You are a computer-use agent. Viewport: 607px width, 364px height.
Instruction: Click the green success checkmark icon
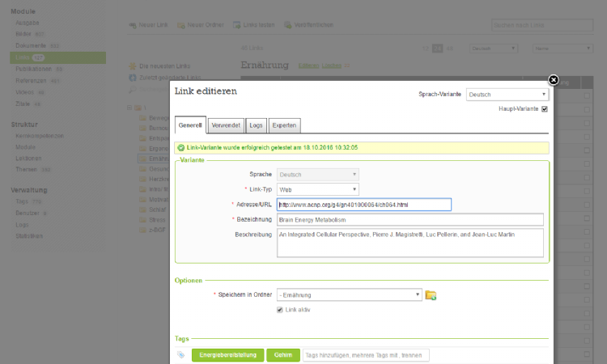(181, 148)
